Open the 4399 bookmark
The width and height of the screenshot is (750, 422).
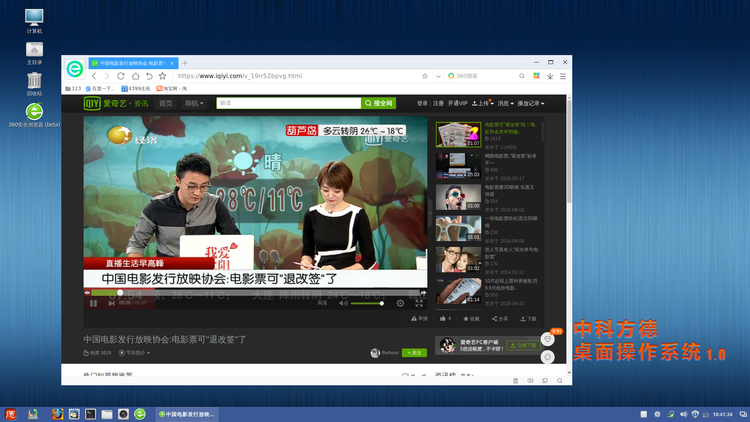click(x=135, y=89)
